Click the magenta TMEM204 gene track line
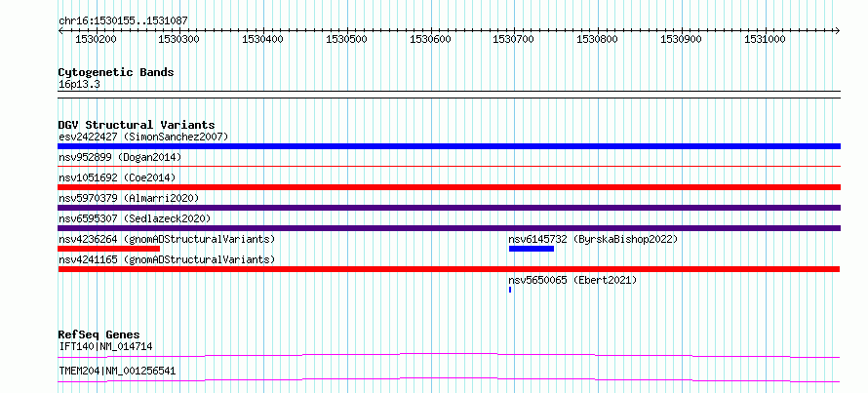This screenshot has width=868, height=393. click(449, 379)
